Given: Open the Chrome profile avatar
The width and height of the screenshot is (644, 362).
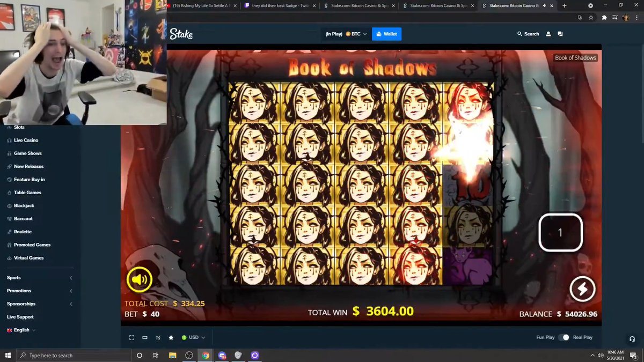Looking at the screenshot, I should (626, 17).
